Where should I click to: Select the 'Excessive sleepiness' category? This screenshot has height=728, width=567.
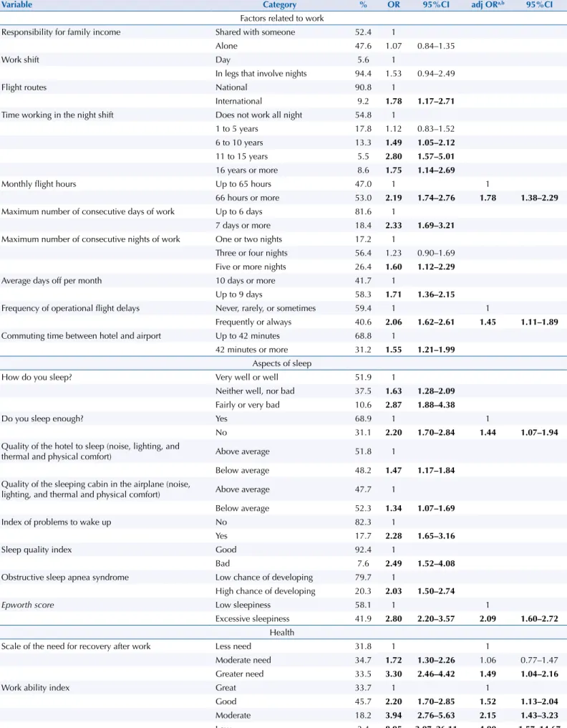pyautogui.click(x=252, y=619)
